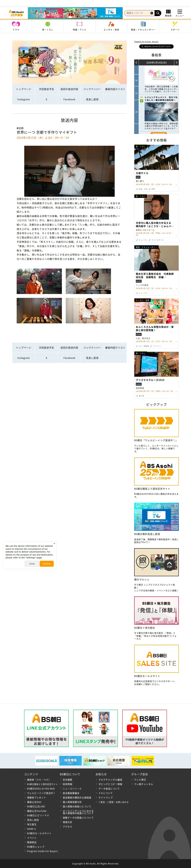Click the Close button in cookie notice
191x868 pixels.
[32, 564]
